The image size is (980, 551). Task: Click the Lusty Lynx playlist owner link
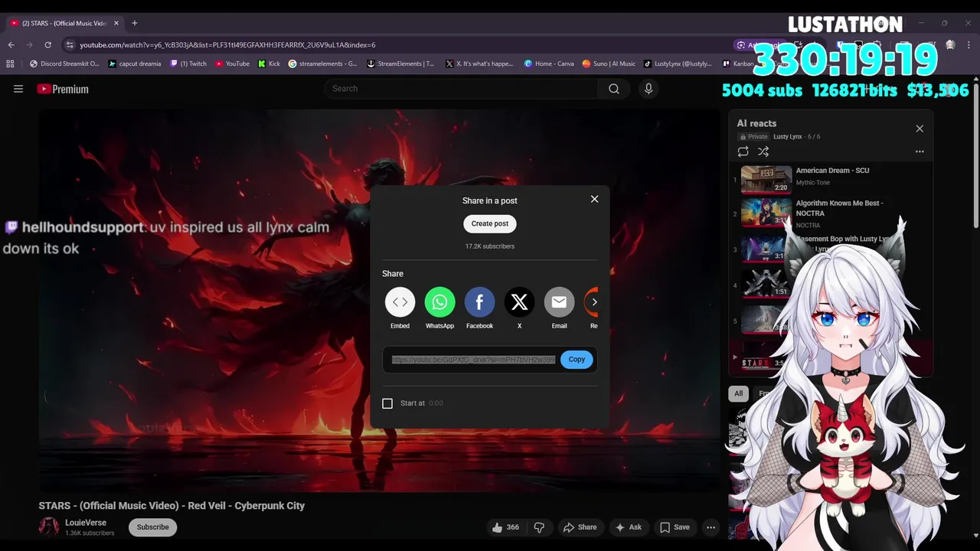pyautogui.click(x=787, y=137)
